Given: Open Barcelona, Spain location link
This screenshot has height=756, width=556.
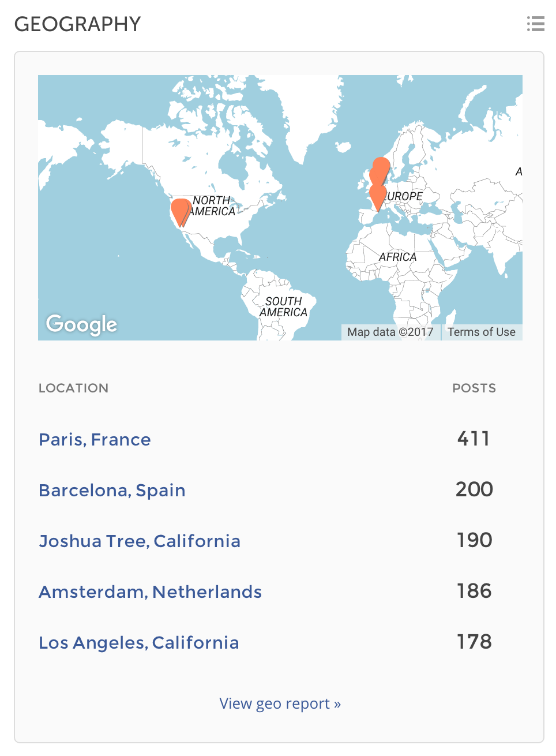Looking at the screenshot, I should point(112,491).
